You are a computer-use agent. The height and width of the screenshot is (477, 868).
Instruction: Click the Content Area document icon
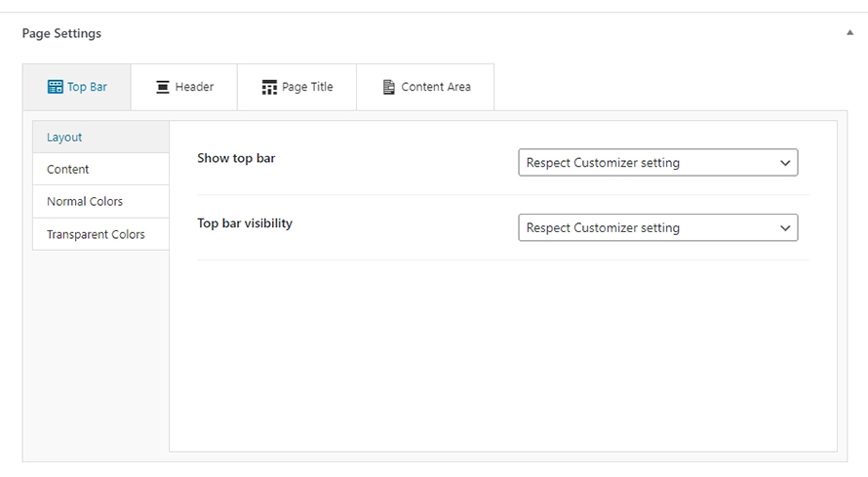tap(388, 87)
